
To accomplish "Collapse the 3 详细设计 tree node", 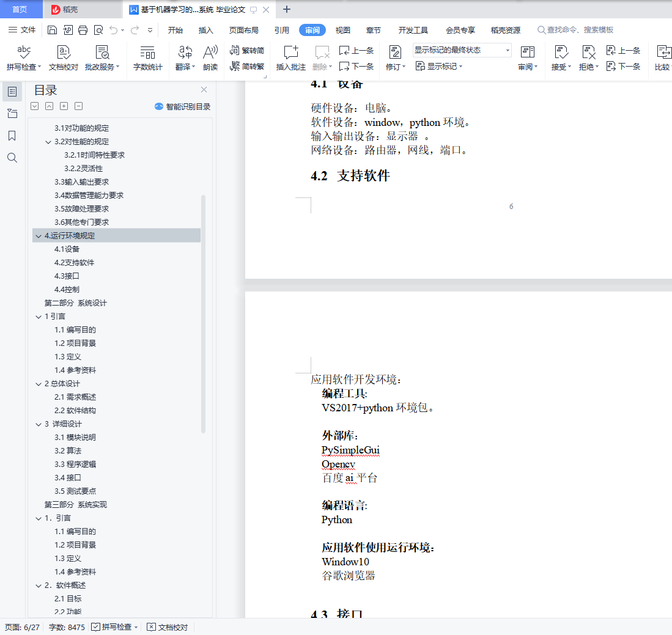I will tap(39, 424).
